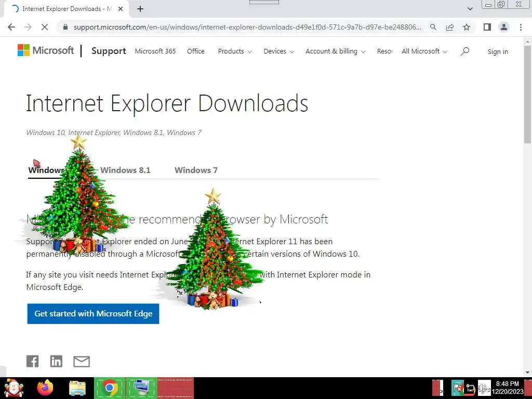Share the article on Facebook

(x=33, y=362)
